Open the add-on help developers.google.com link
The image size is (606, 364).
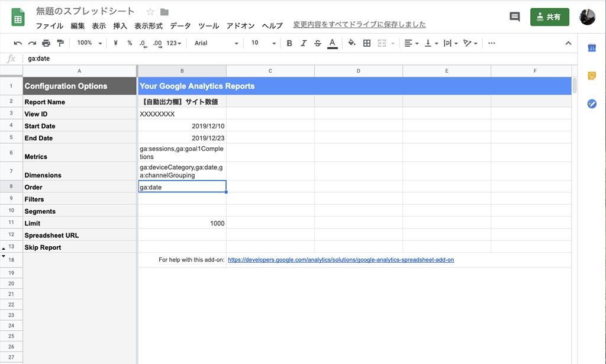[341, 260]
